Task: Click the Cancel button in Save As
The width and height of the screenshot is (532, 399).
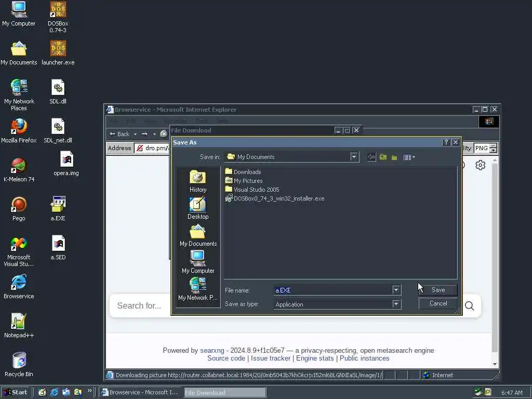Action: click(x=438, y=303)
